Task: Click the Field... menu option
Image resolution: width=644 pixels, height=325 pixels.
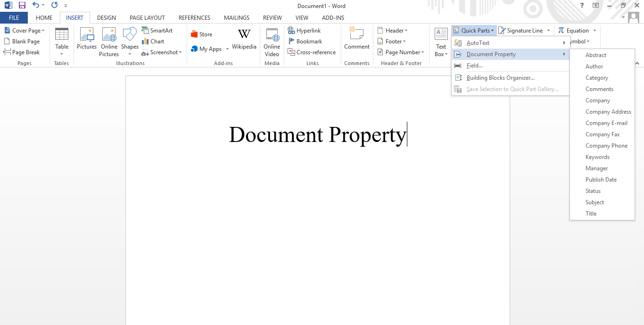Action: point(474,66)
